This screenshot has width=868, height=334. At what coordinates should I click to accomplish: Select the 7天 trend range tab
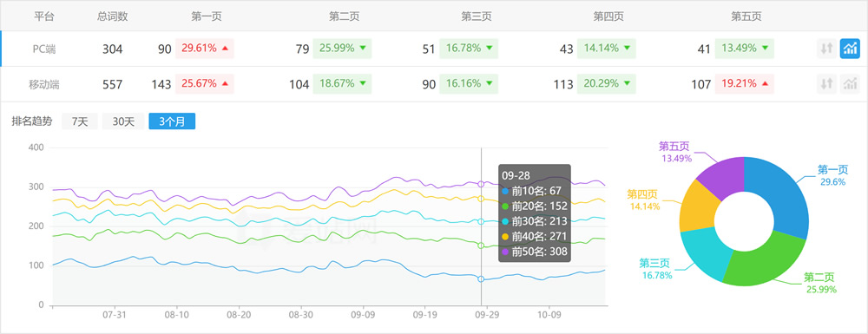(x=80, y=121)
